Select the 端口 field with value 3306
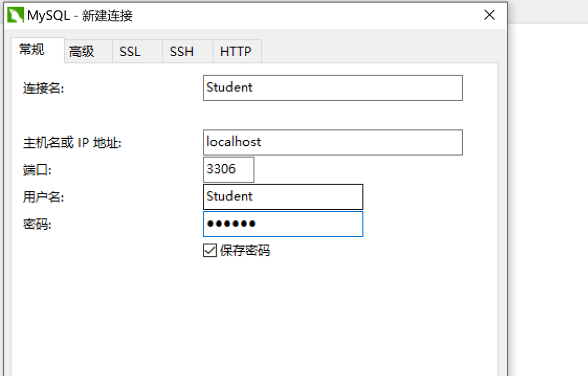 pos(228,169)
